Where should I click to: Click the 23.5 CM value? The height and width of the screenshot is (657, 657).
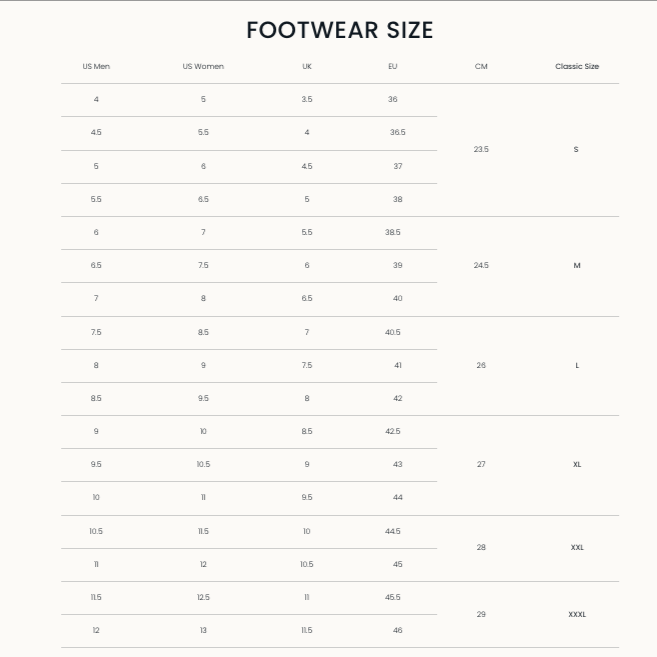tap(481, 149)
